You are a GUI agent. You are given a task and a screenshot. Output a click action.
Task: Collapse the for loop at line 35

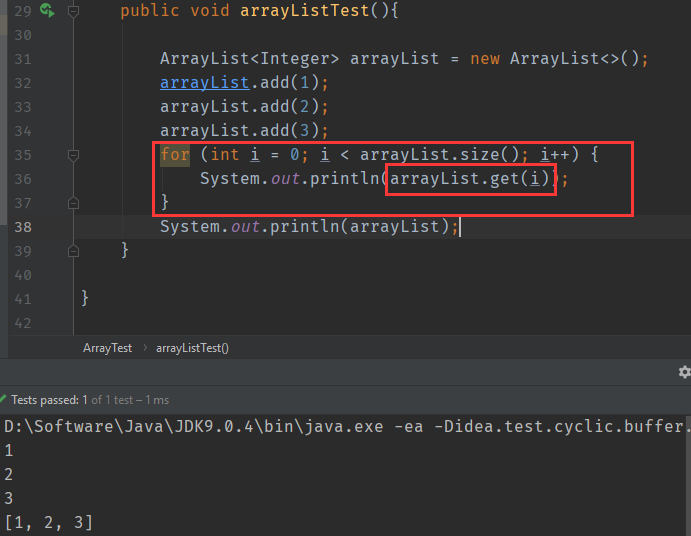[74, 155]
